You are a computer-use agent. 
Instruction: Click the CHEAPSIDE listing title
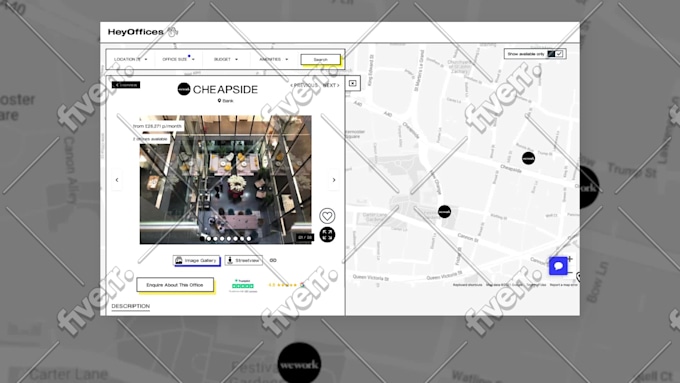[225, 89]
